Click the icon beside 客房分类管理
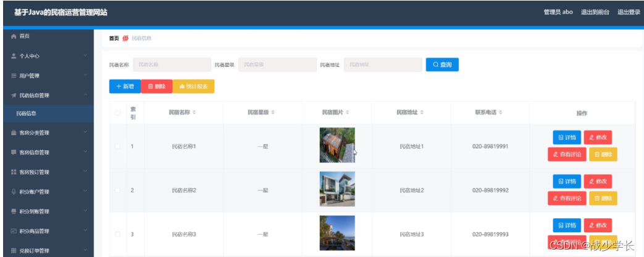The height and width of the screenshot is (257, 644). click(14, 132)
